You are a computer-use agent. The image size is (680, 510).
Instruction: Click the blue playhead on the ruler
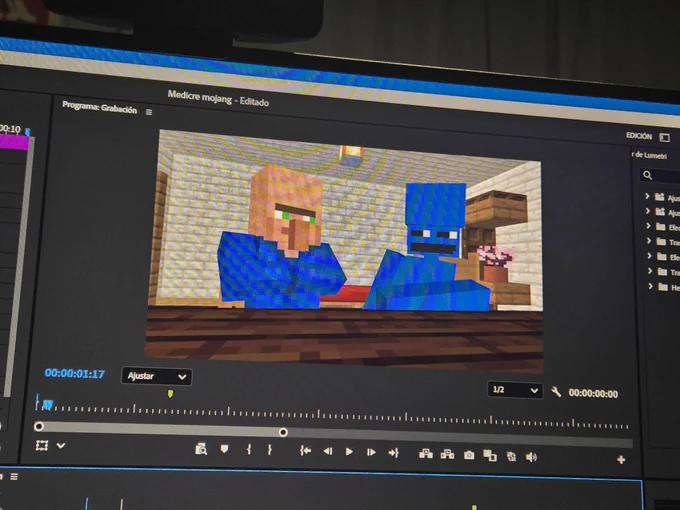(47, 405)
